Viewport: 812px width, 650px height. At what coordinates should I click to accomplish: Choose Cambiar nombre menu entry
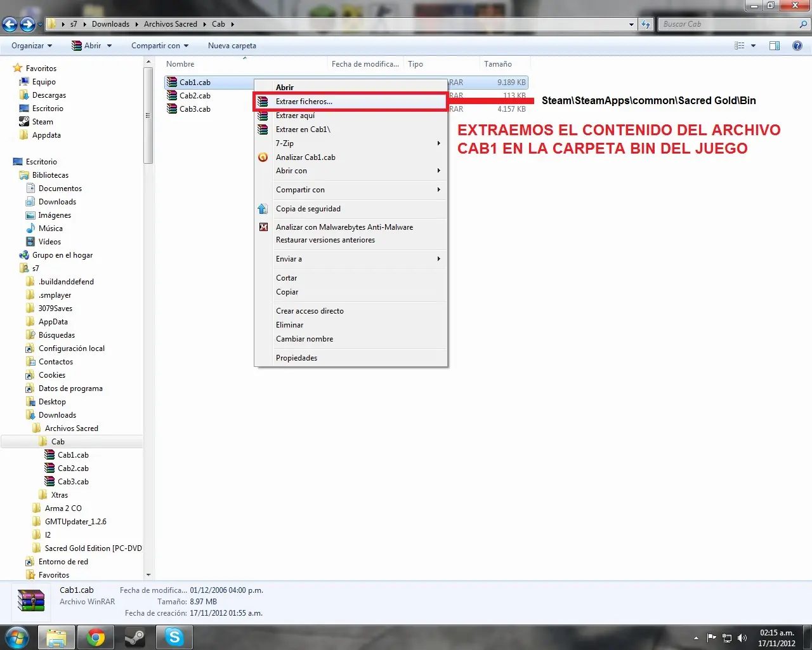pos(351,339)
